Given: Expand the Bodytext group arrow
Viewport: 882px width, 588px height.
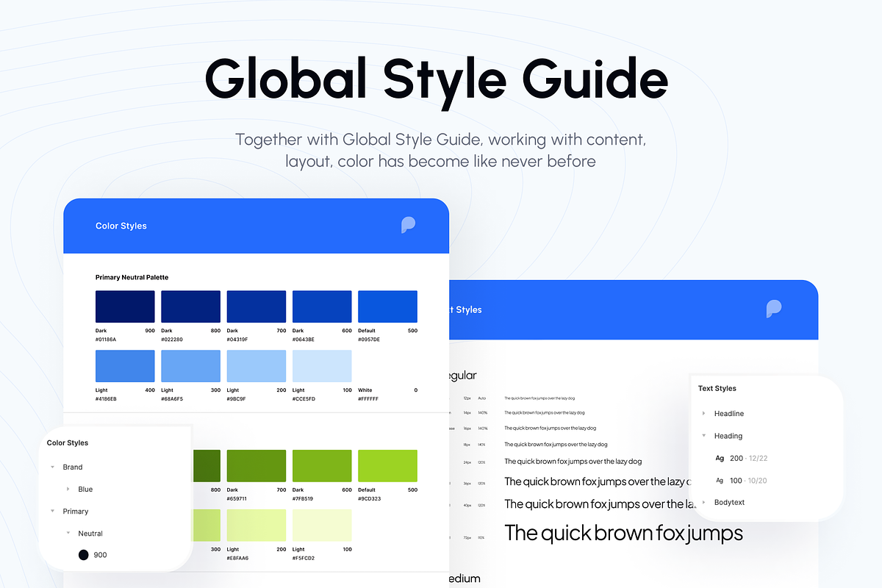Looking at the screenshot, I should (703, 503).
